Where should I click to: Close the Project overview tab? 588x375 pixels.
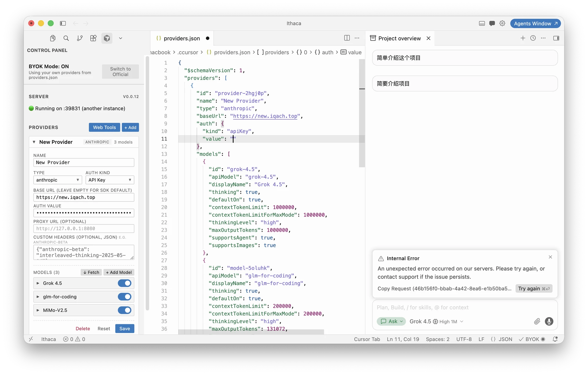point(428,38)
